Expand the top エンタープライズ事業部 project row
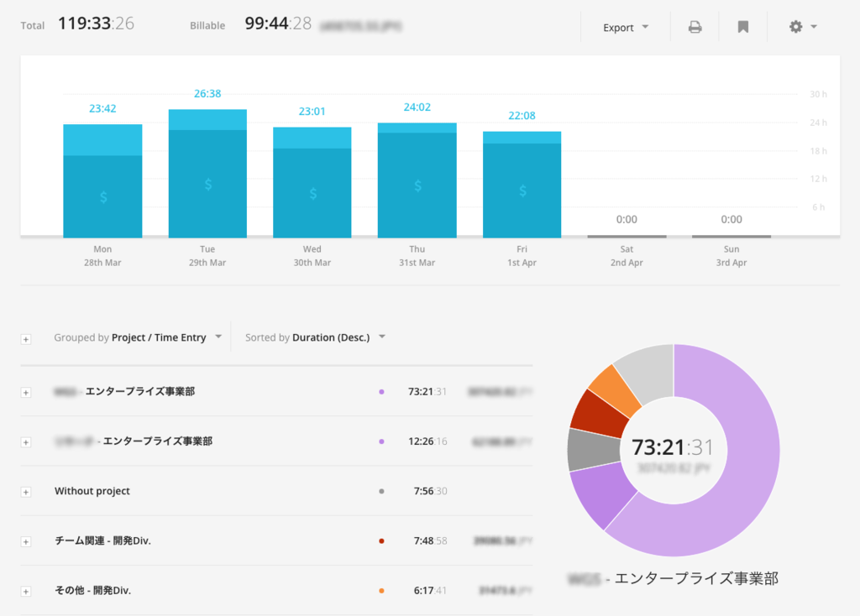860x616 pixels. point(26,392)
